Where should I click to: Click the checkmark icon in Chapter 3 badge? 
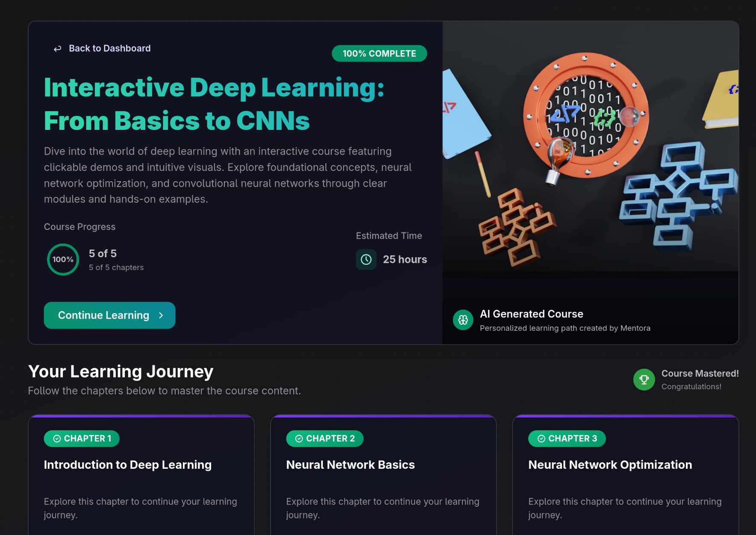(x=541, y=439)
